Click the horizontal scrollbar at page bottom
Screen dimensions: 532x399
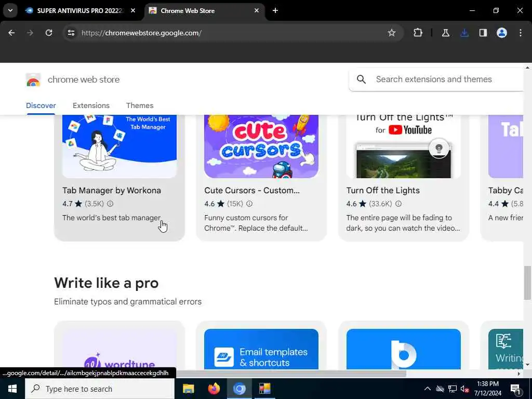[291, 374]
